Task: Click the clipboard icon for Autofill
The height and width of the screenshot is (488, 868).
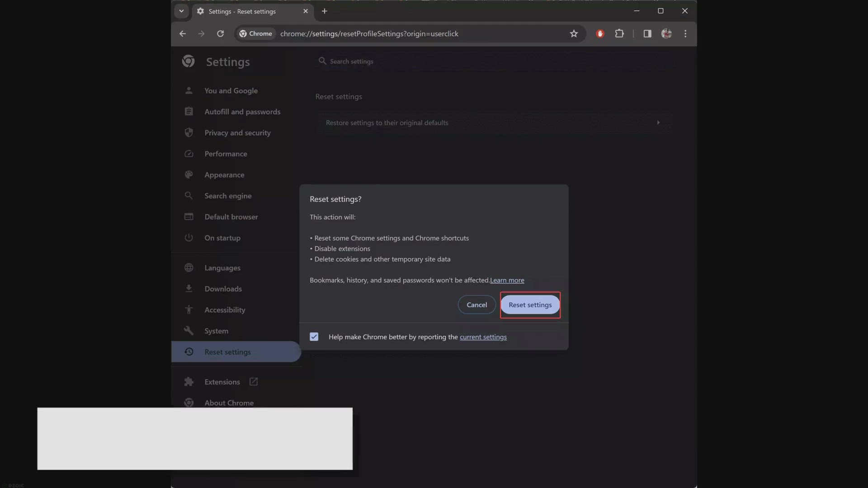Action: (x=189, y=112)
